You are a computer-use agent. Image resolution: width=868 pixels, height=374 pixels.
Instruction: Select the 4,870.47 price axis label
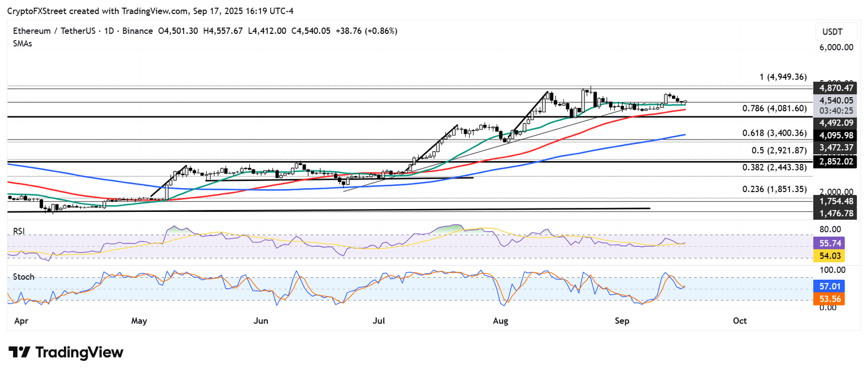[834, 88]
